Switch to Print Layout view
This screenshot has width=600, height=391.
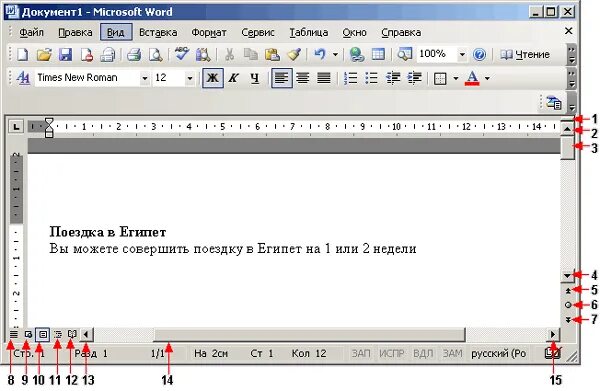43,334
